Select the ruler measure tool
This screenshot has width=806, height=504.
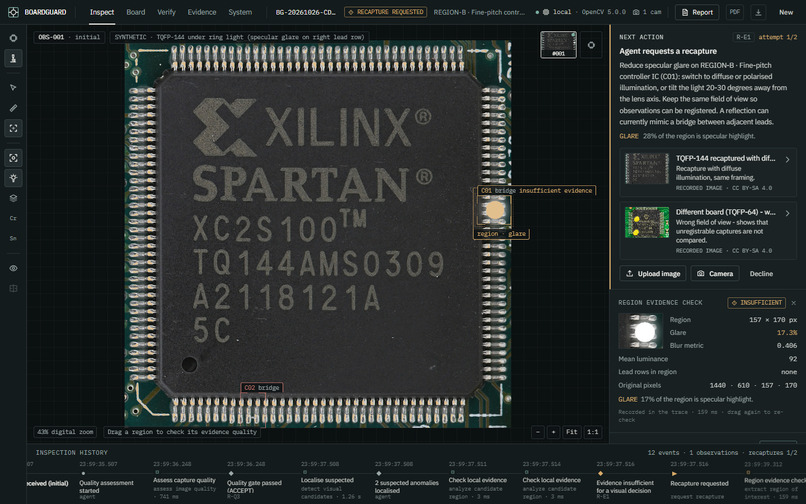[13, 108]
